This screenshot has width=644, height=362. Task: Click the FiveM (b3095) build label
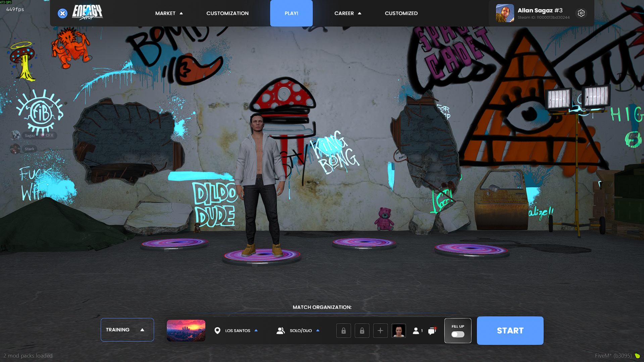coord(613,356)
